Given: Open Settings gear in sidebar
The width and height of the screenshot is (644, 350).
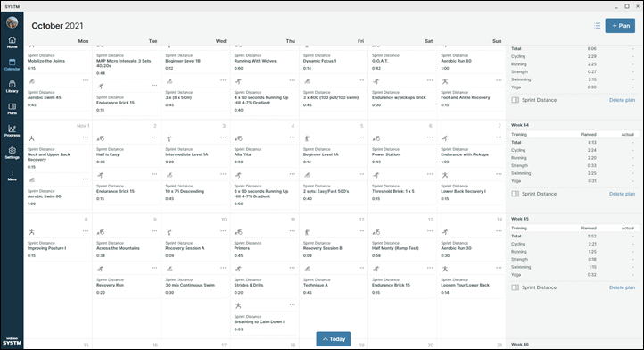Looking at the screenshot, I should (x=12, y=153).
